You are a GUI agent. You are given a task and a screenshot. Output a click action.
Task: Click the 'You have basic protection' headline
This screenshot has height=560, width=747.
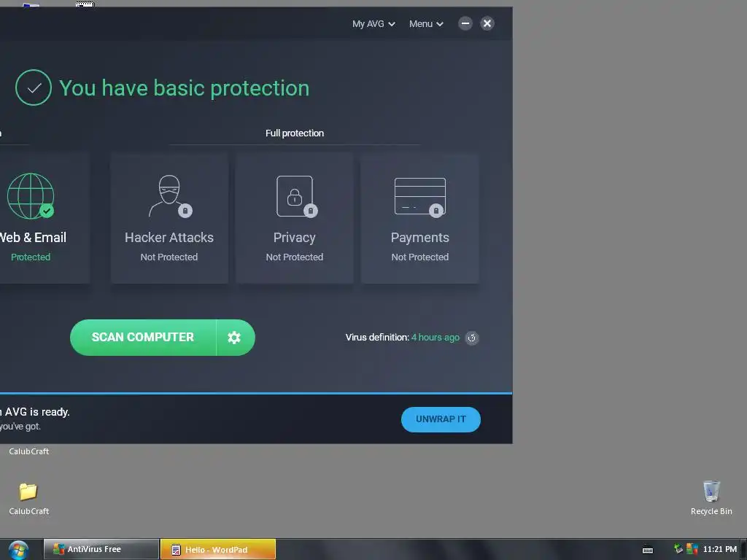coord(184,88)
